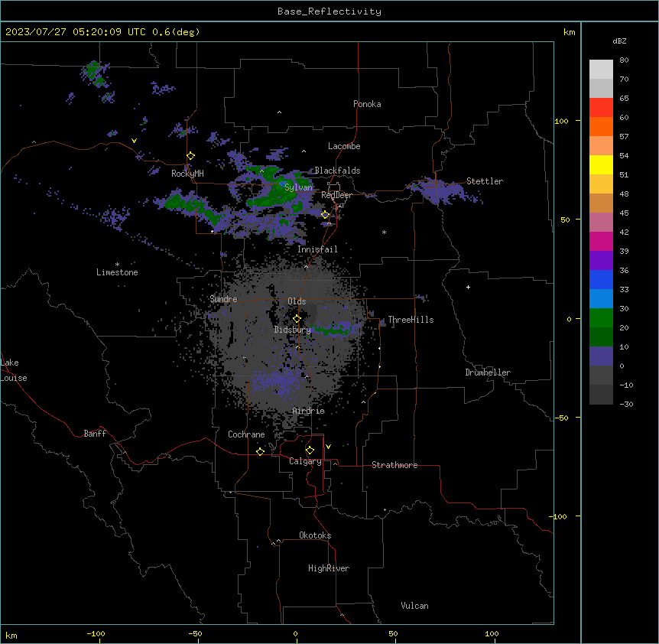Click the Banff town label
This screenshot has width=659, height=644.
[95, 434]
